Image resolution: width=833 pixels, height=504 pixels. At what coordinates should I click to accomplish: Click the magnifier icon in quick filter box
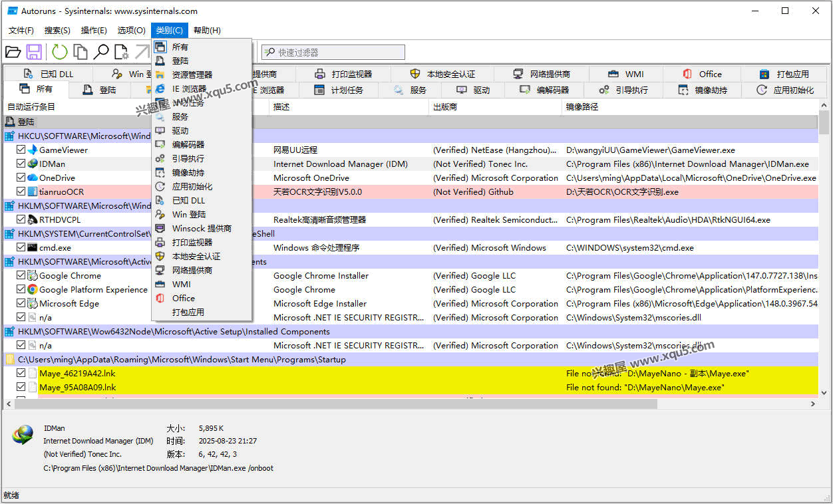pos(270,53)
